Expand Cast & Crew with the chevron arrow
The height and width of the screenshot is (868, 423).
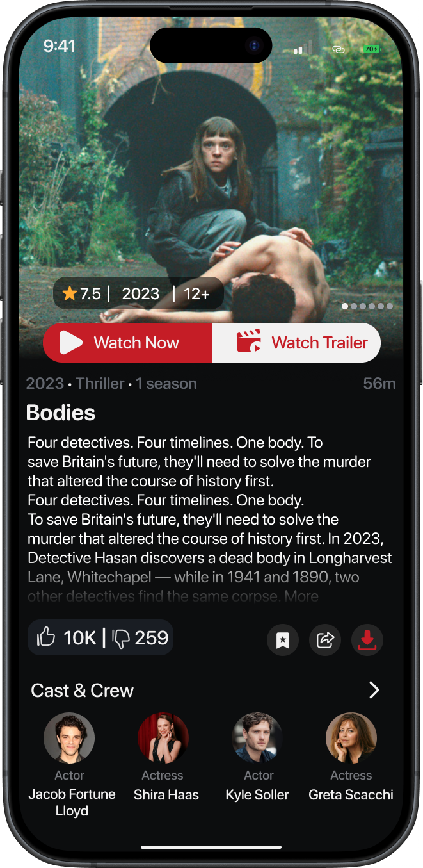pos(374,690)
